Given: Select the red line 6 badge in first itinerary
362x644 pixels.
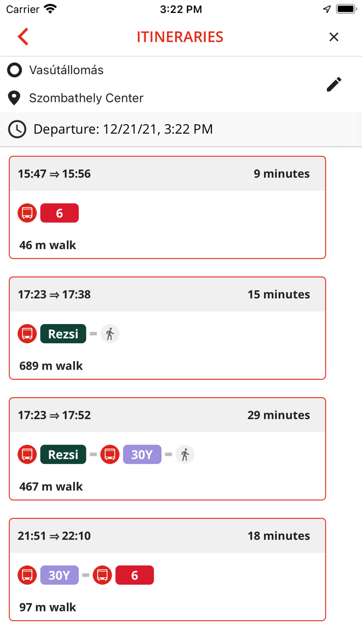Looking at the screenshot, I should coord(59,213).
